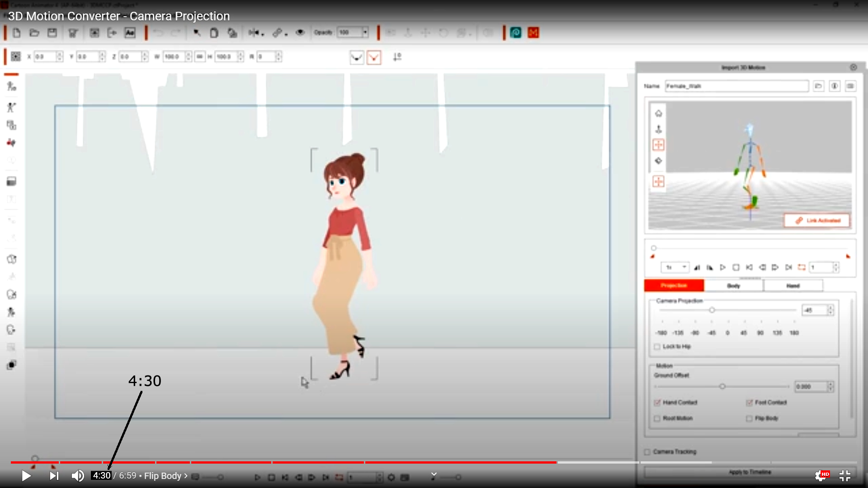The width and height of the screenshot is (868, 488).
Task: Open the Flip Body chapter link
Action: click(165, 476)
